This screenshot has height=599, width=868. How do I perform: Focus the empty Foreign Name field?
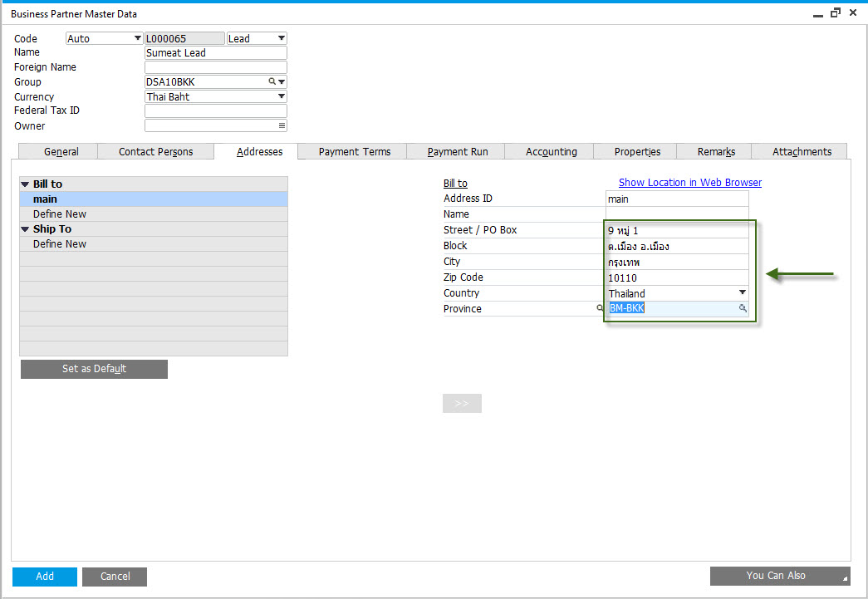pyautogui.click(x=216, y=67)
